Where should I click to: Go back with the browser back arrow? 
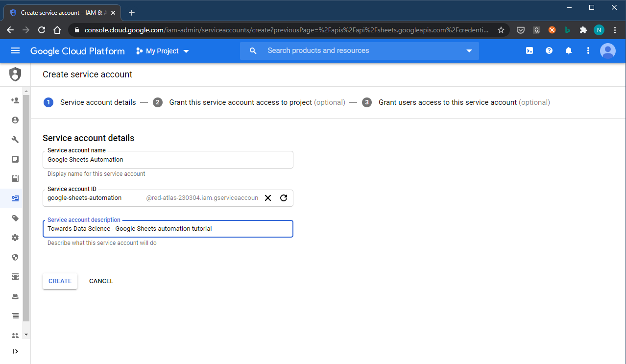coord(10,30)
